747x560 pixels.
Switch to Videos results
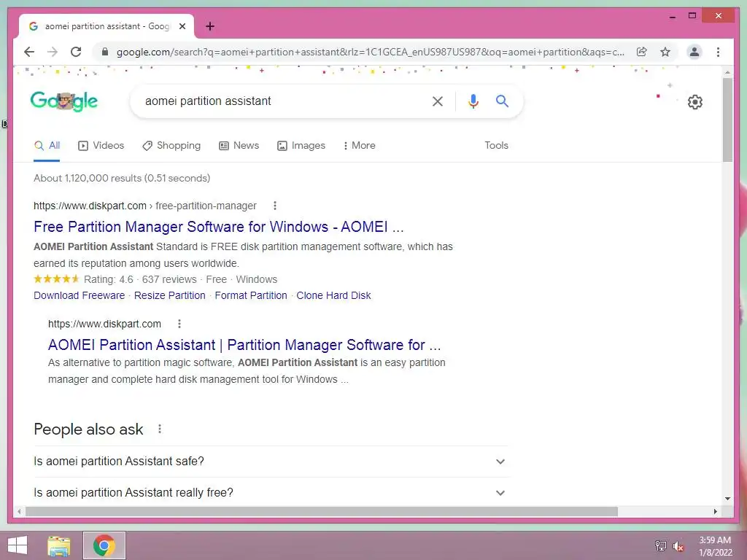click(101, 146)
